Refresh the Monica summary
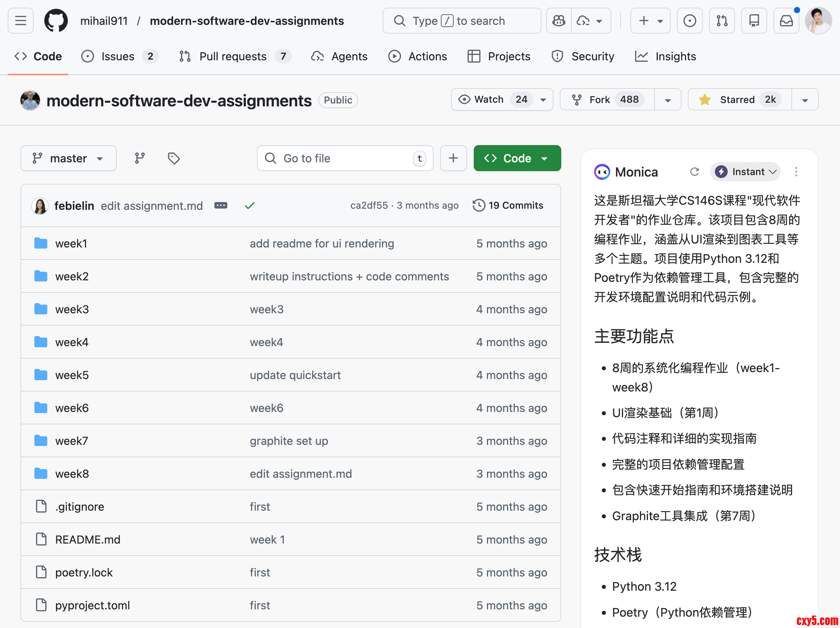840x628 pixels. point(694,172)
